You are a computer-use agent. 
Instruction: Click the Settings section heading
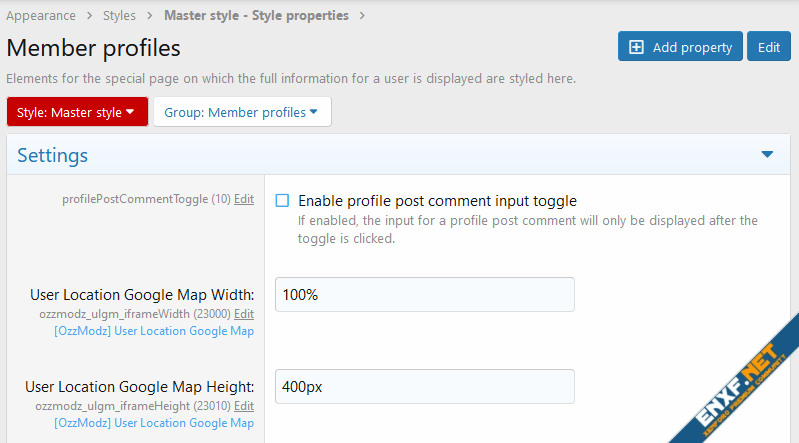pyautogui.click(x=53, y=155)
